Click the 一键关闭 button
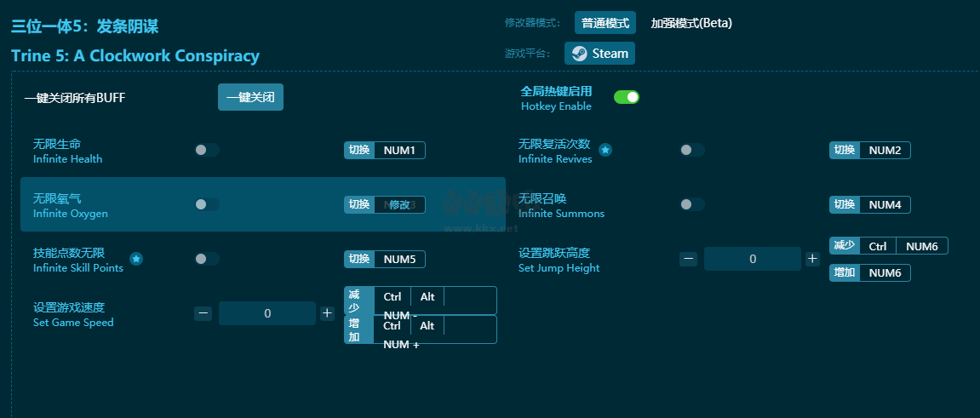 [x=250, y=97]
